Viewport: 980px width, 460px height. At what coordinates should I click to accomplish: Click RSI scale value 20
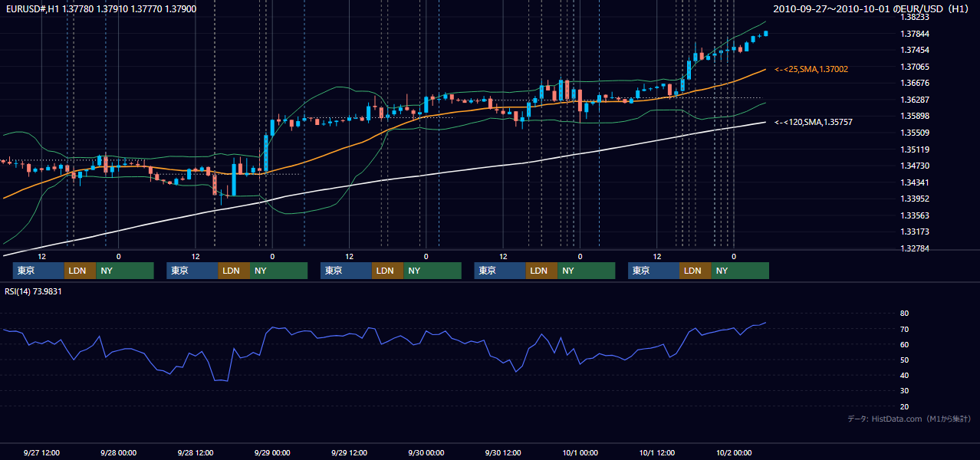[x=904, y=406]
